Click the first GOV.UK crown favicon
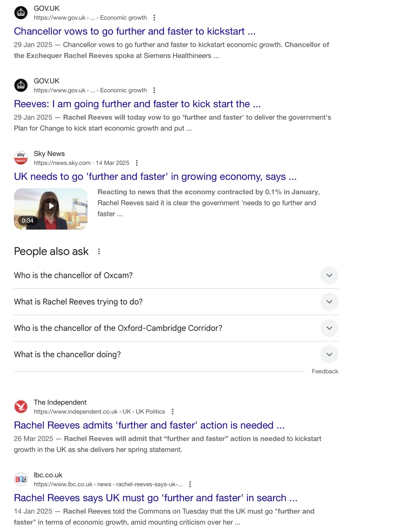This screenshot has height=532, width=415. pos(21,13)
